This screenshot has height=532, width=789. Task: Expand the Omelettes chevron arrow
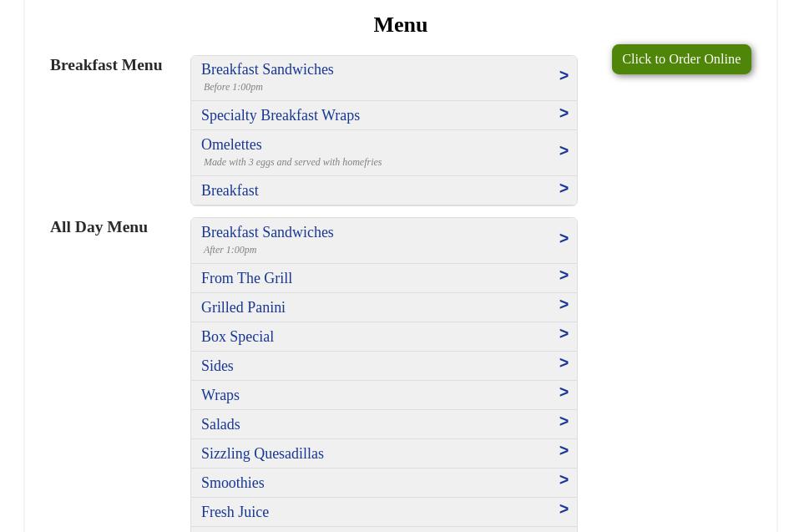pos(564,151)
